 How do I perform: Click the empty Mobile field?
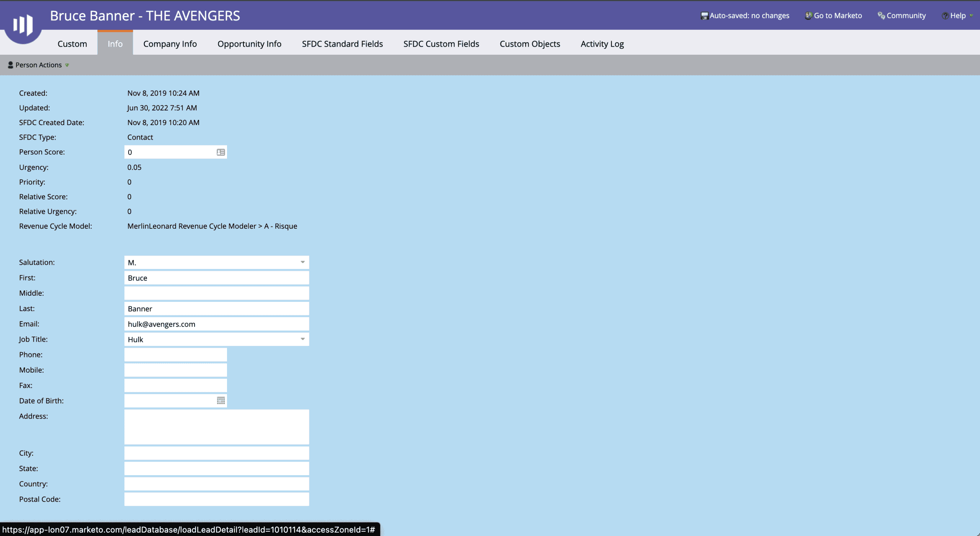tap(176, 370)
